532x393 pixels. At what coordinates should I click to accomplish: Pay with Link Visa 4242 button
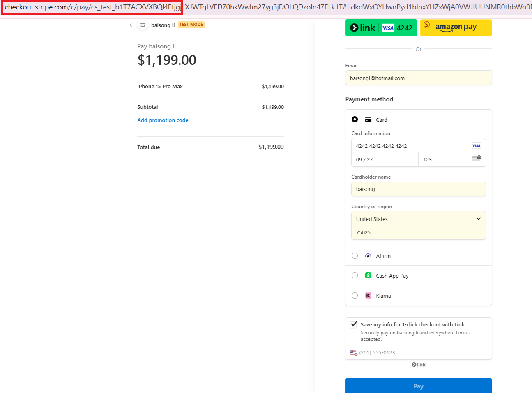coord(381,28)
